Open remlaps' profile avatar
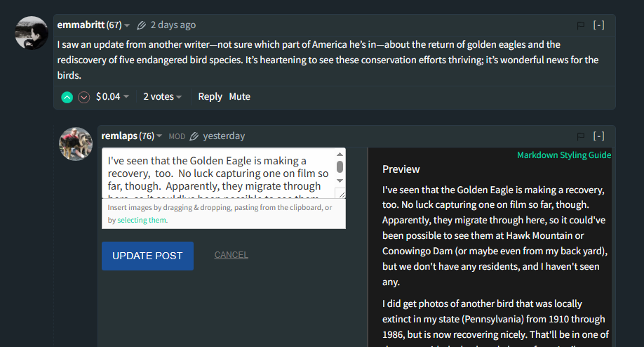The image size is (644, 347). tap(76, 143)
